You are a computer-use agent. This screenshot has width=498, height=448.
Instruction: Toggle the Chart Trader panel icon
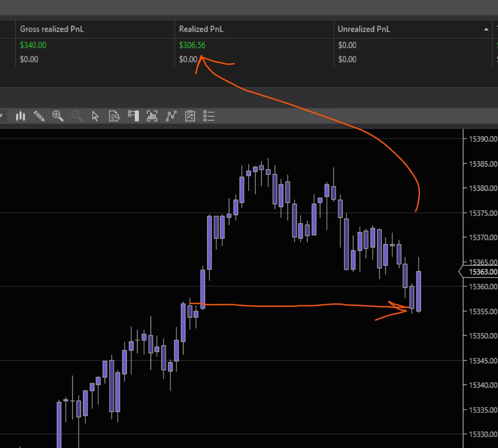[x=133, y=115]
